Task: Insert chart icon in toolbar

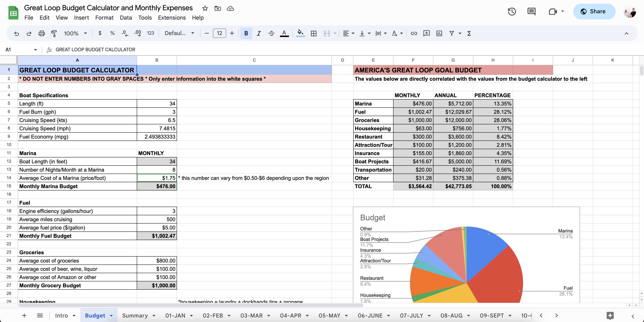Action: 439,33
